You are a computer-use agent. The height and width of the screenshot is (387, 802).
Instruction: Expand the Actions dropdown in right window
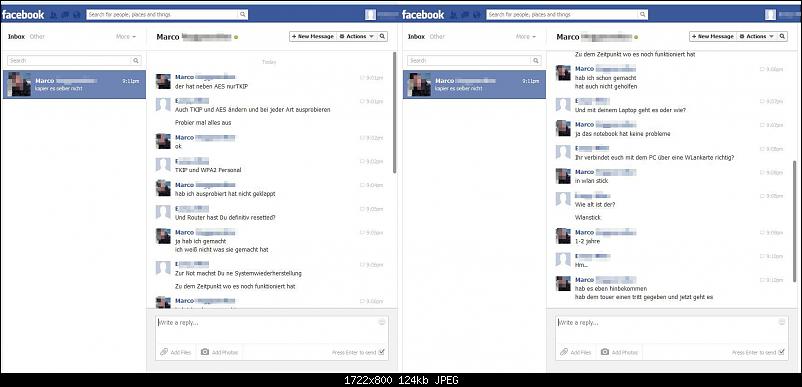pos(757,36)
